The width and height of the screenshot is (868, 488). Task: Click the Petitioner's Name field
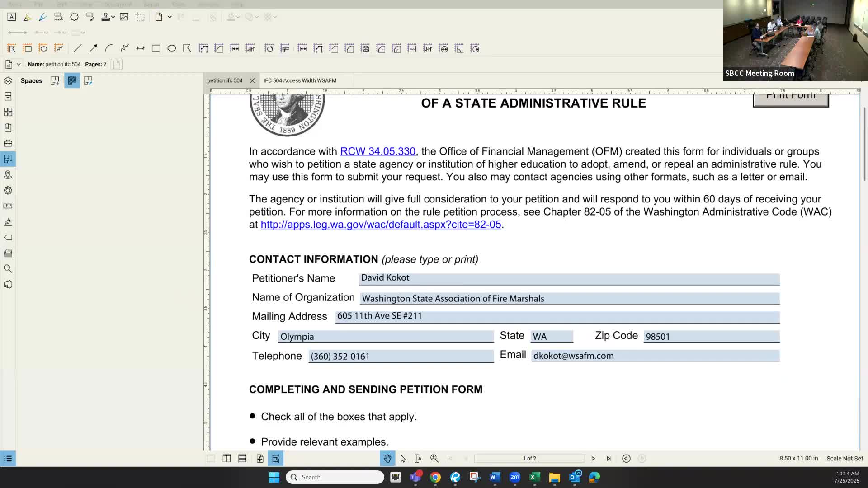(569, 279)
